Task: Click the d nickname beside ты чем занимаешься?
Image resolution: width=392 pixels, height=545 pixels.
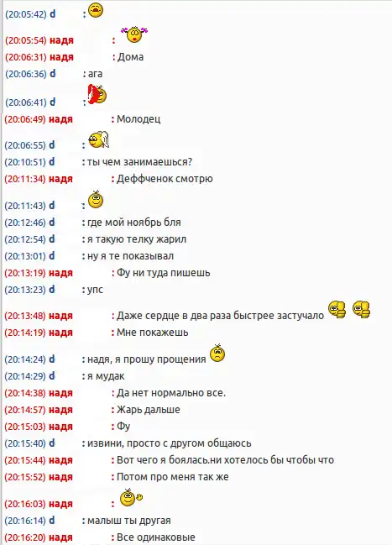Action: click(51, 162)
